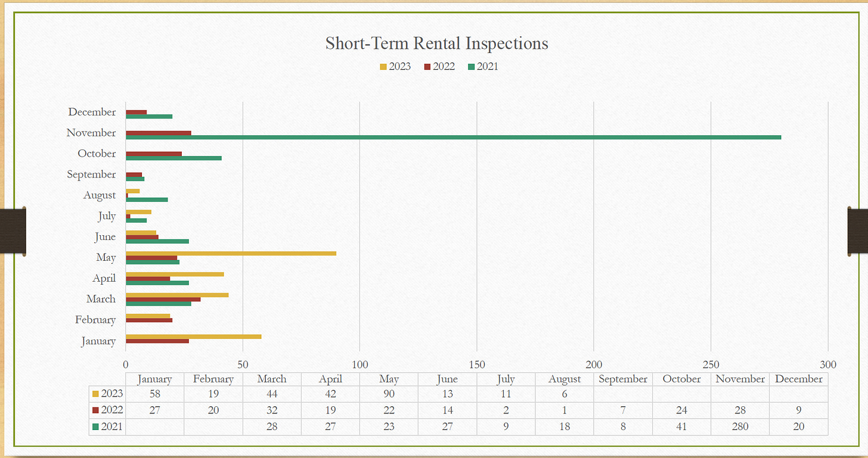Select the yellow May 2023 bar
This screenshot has height=458, width=868.
click(x=231, y=253)
